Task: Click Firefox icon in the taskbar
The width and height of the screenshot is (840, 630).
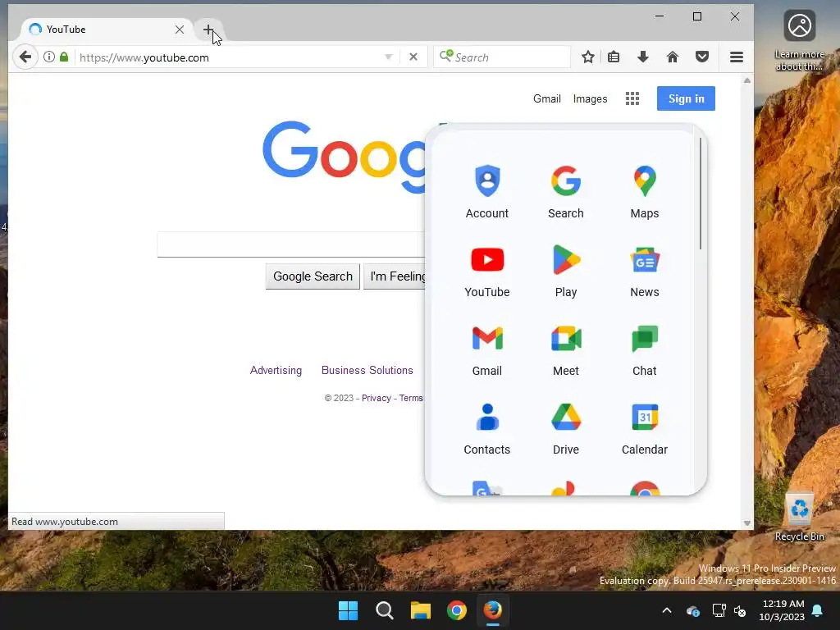Action: [x=493, y=610]
